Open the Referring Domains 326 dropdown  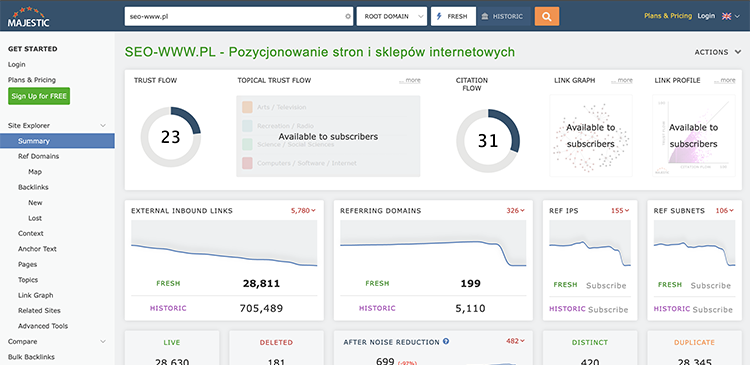(x=516, y=210)
